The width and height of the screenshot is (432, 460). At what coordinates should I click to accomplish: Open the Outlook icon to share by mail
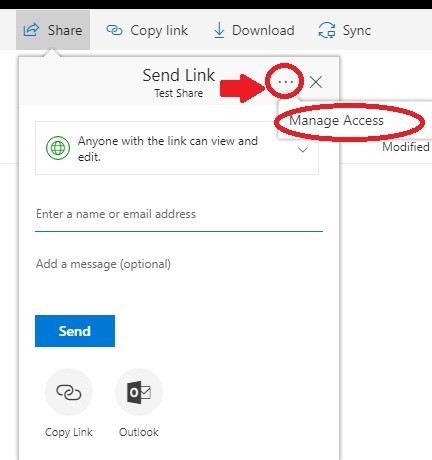tap(139, 392)
